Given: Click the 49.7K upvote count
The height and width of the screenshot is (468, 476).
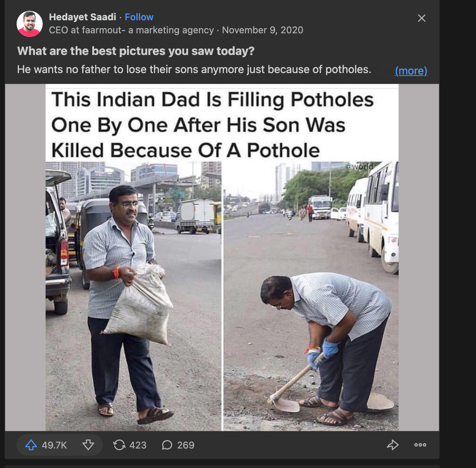Looking at the screenshot, I should pyautogui.click(x=54, y=445).
